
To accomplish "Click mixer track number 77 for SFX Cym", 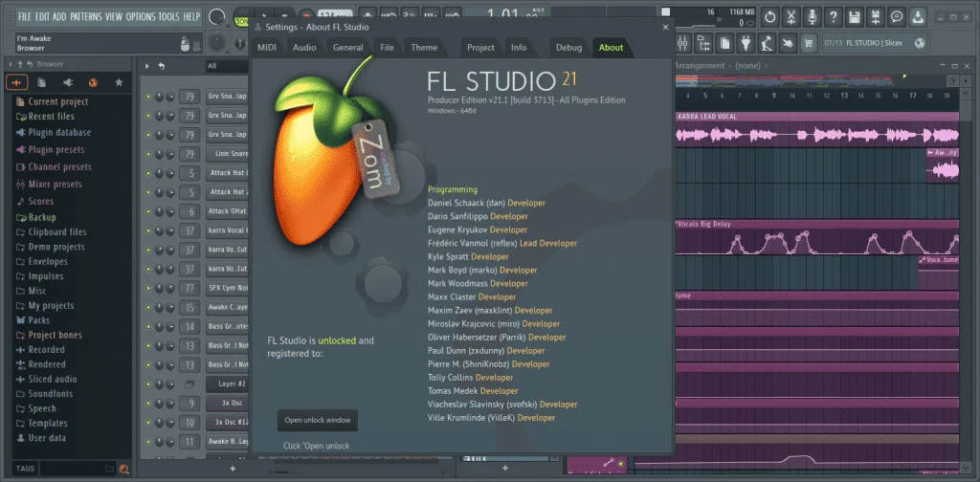I will pyautogui.click(x=189, y=289).
